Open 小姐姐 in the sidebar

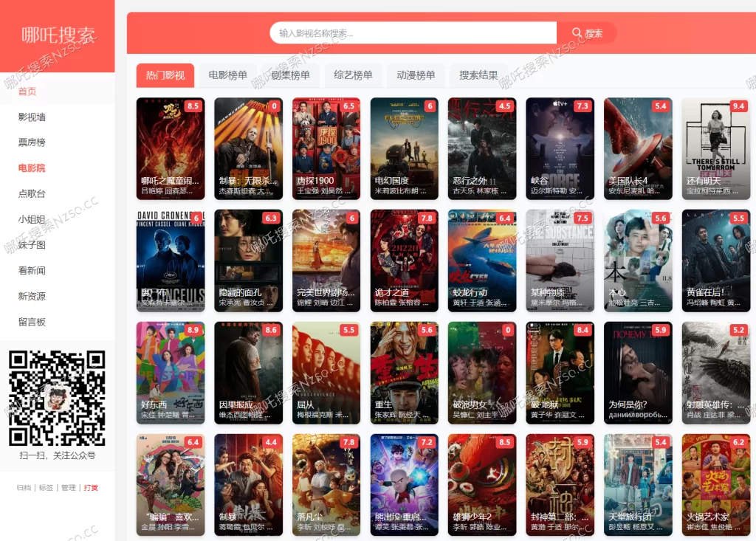[32, 219]
